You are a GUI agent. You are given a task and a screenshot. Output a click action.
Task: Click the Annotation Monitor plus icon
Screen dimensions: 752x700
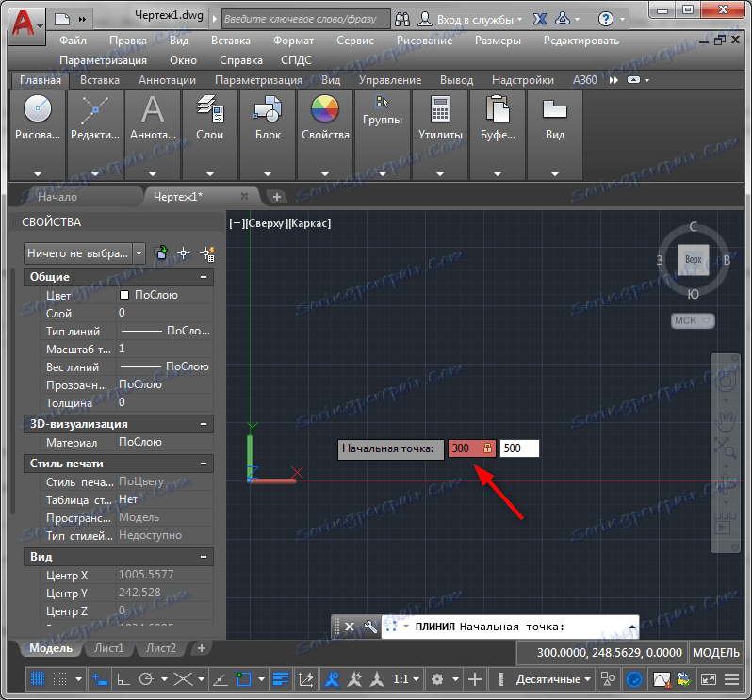pos(475,679)
